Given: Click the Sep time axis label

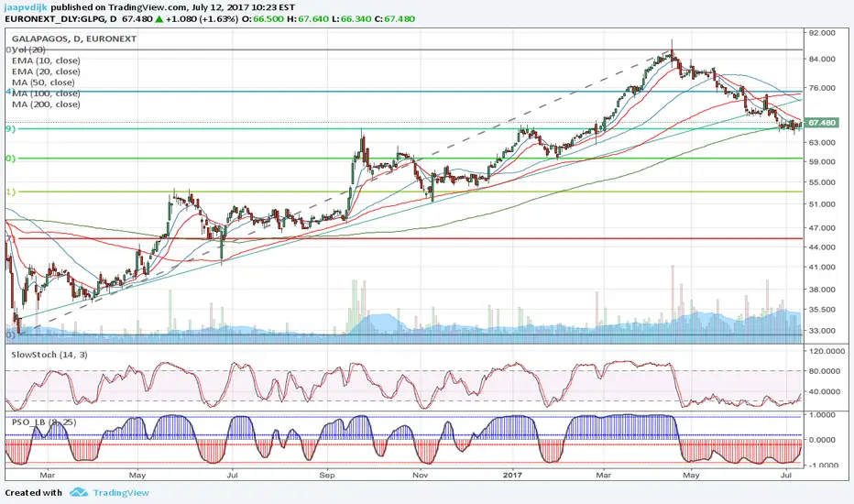Looking at the screenshot, I should pos(327,475).
